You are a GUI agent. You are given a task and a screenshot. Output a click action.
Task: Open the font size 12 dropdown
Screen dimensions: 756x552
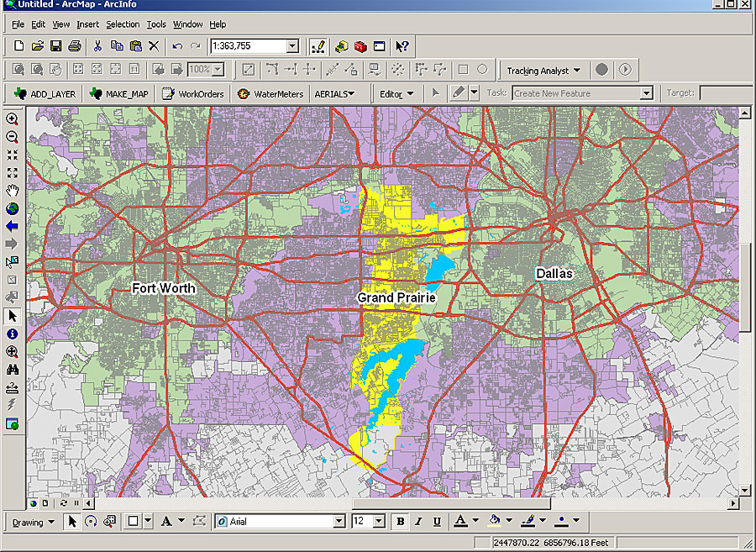(380, 521)
